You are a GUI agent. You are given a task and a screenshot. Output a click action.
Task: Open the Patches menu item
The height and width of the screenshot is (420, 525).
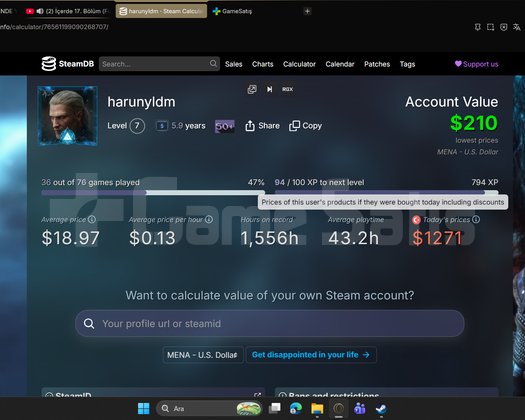coord(377,64)
